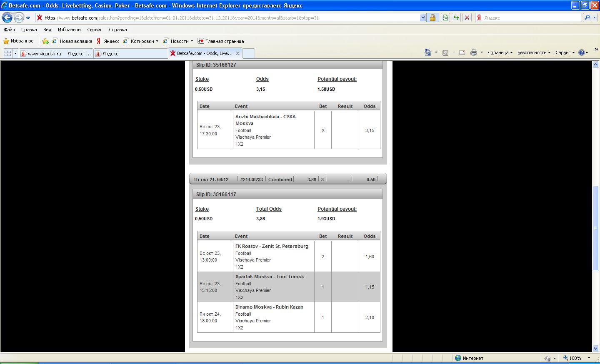Open the Сервис command bar menu

(x=565, y=52)
